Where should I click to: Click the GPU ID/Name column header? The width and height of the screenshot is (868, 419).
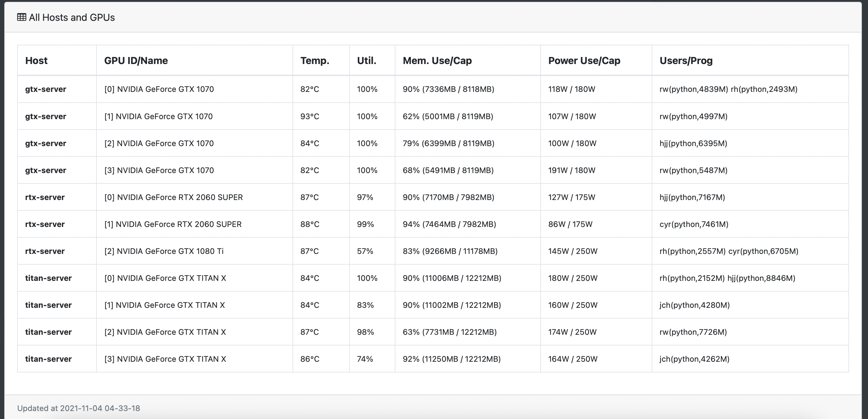click(136, 61)
